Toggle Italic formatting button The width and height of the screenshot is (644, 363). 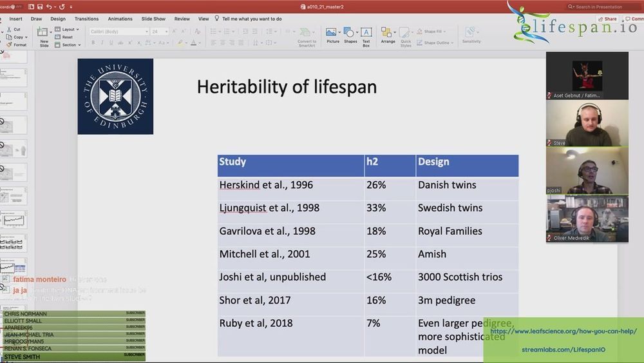pos(102,43)
